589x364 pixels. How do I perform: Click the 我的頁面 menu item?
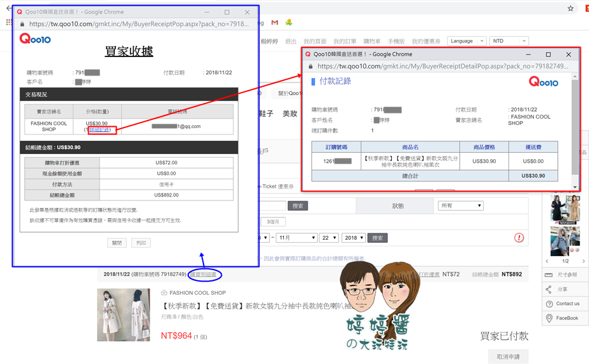pos(314,41)
